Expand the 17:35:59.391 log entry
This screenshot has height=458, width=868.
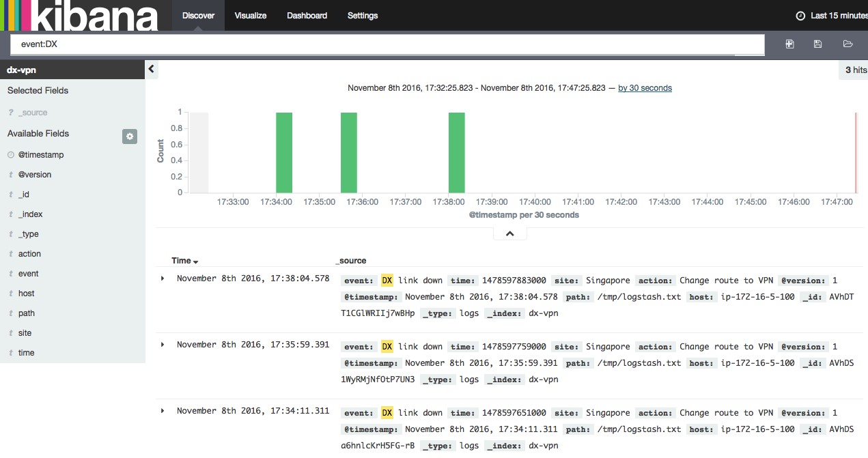[x=163, y=345]
